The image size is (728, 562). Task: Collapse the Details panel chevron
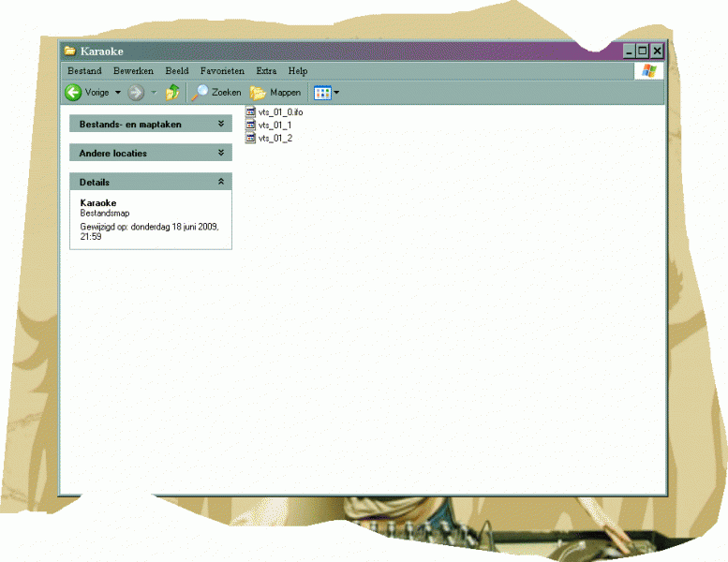(221, 182)
